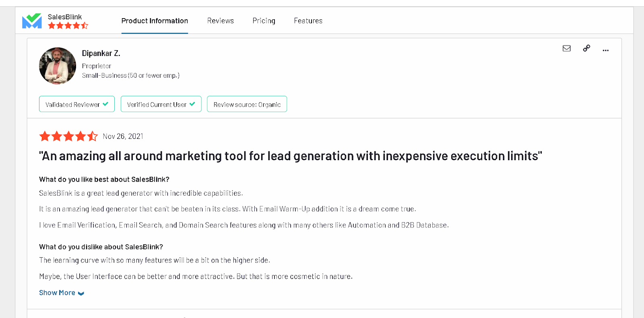The image size is (644, 318).
Task: Click the learning curve sentence
Action: pos(155,260)
